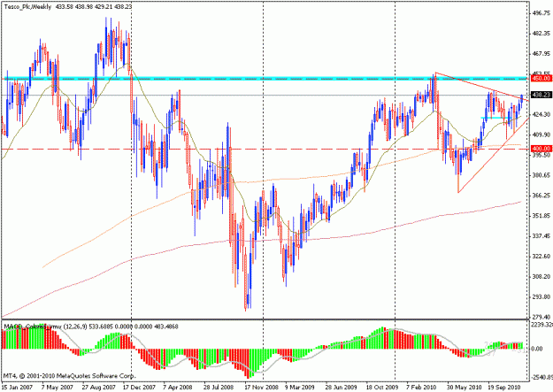Click the 424.30 price axis label

(x=541, y=114)
